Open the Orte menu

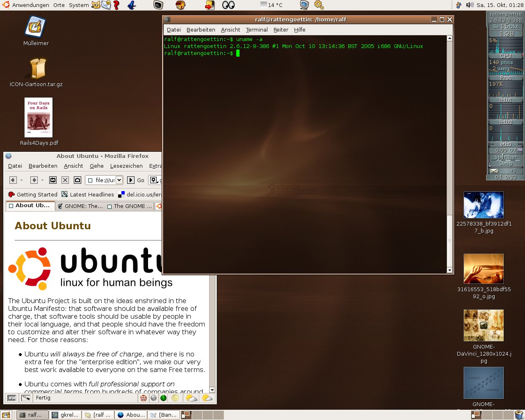[59, 5]
